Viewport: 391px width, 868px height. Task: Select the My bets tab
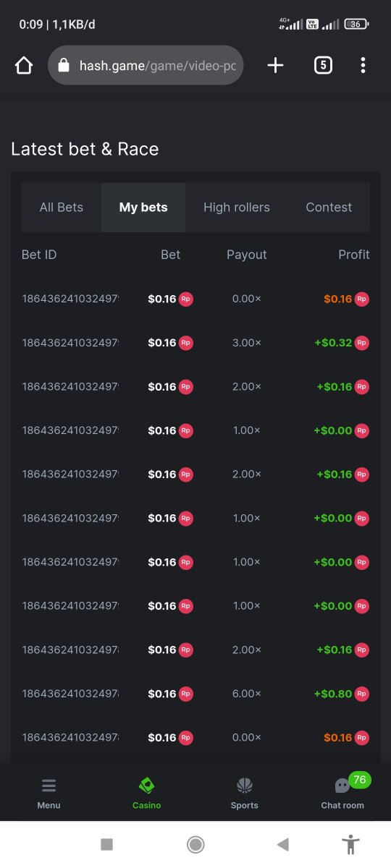[x=143, y=208]
